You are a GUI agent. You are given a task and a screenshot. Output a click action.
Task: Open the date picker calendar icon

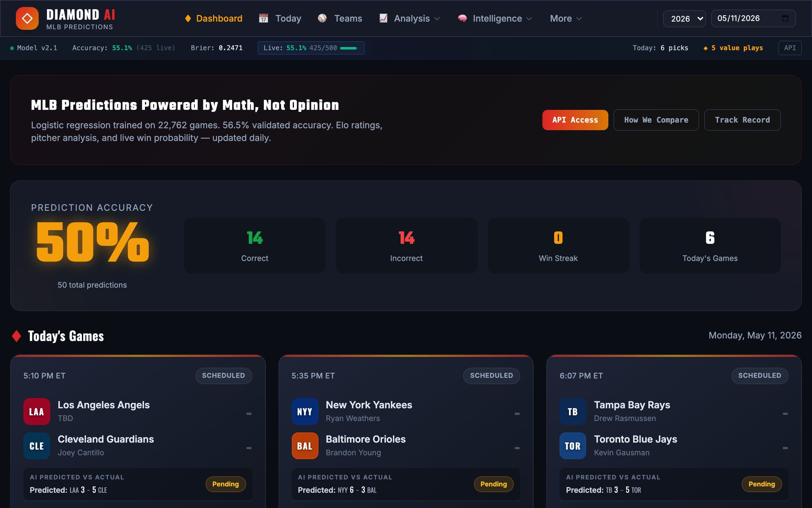pos(785,18)
